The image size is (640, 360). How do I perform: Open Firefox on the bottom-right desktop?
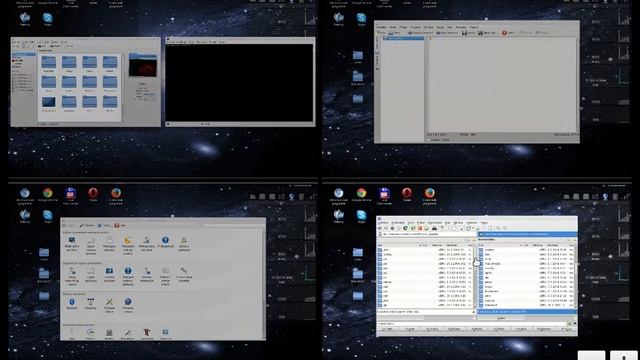coord(429,193)
